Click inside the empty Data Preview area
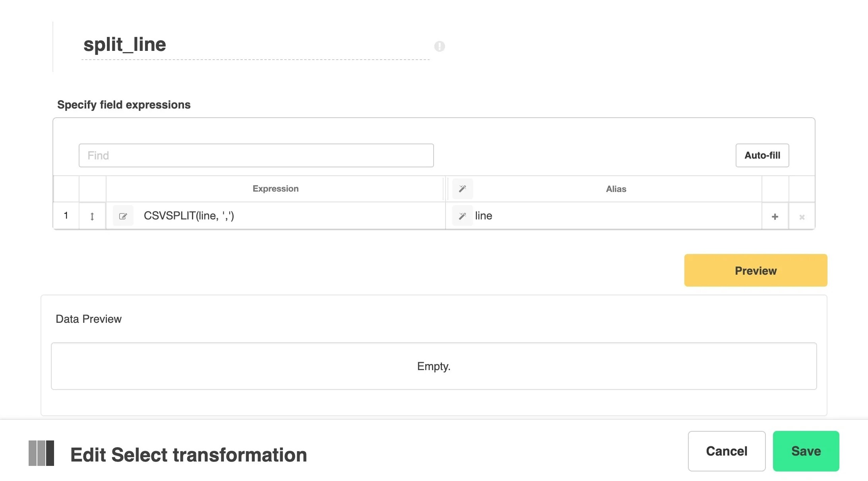868x481 pixels. [x=434, y=366]
